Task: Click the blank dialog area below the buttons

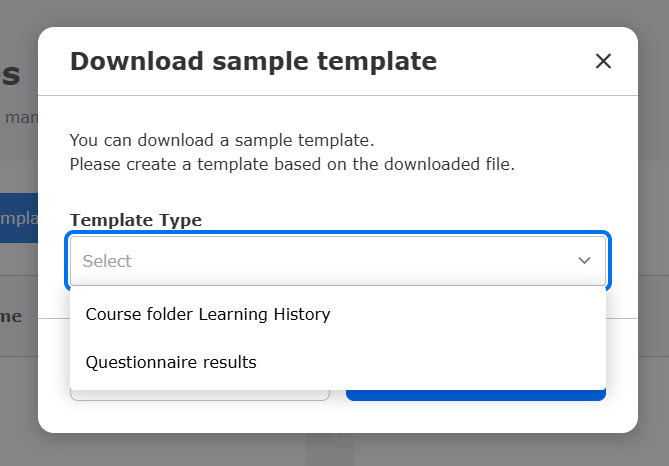Action: point(338,417)
